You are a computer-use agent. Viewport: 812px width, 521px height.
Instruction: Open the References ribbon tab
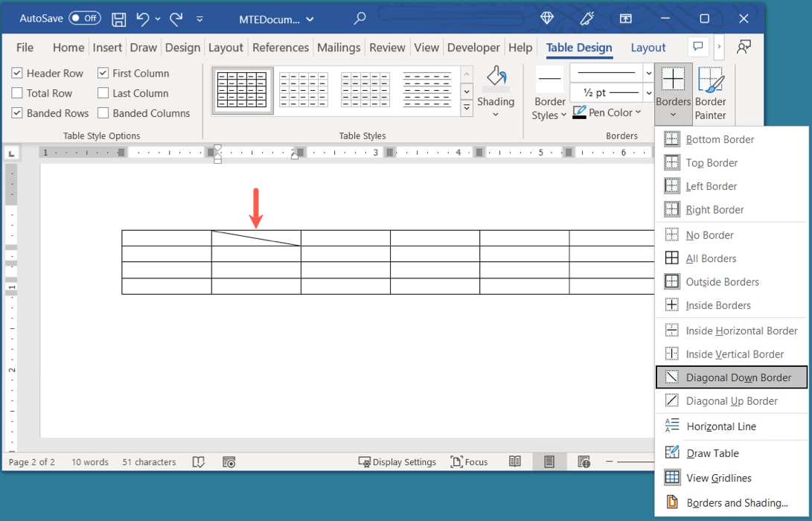point(281,48)
